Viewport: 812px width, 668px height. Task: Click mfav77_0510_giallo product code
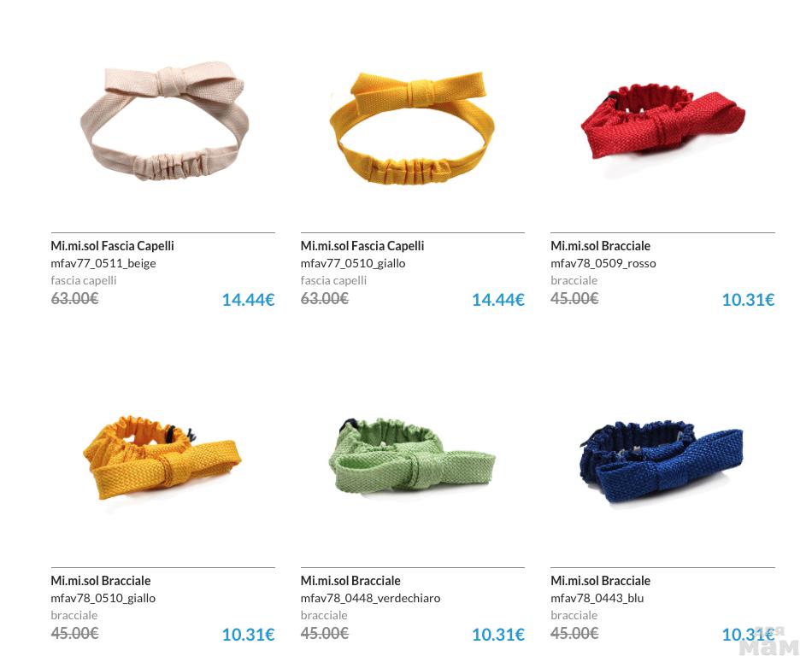coord(353,263)
